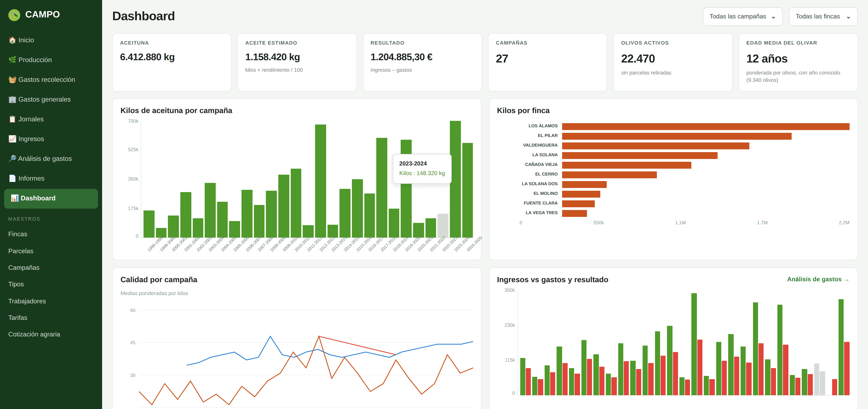Click the "Ingresos vs gastos y resultado" heading
The width and height of the screenshot is (868, 409).
tap(552, 280)
